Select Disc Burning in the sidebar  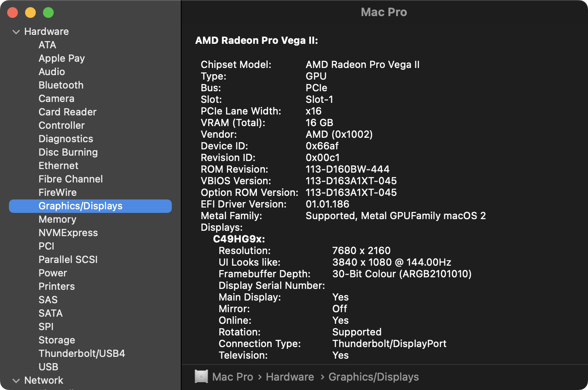coord(68,152)
